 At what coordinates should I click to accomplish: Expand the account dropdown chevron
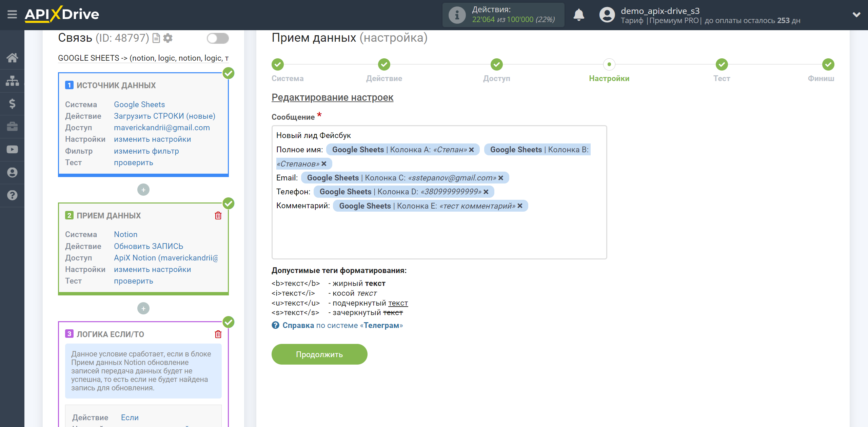tap(856, 15)
